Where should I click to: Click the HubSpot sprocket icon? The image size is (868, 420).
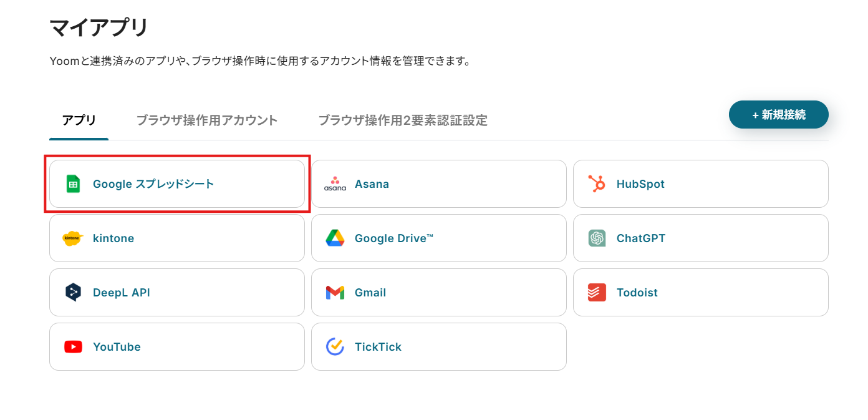(597, 184)
